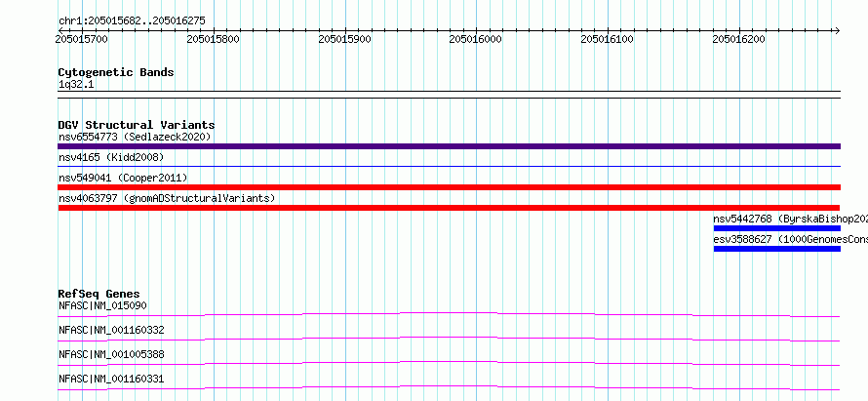Click the NFASC|NM_001005388 transcript label
Screen dimensions: 868x401
111,354
